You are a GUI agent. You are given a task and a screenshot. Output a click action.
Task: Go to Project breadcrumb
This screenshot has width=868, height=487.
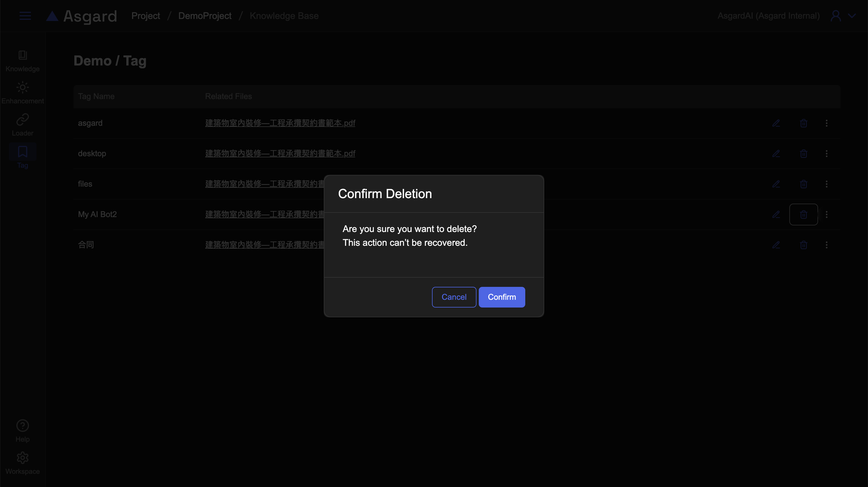146,16
